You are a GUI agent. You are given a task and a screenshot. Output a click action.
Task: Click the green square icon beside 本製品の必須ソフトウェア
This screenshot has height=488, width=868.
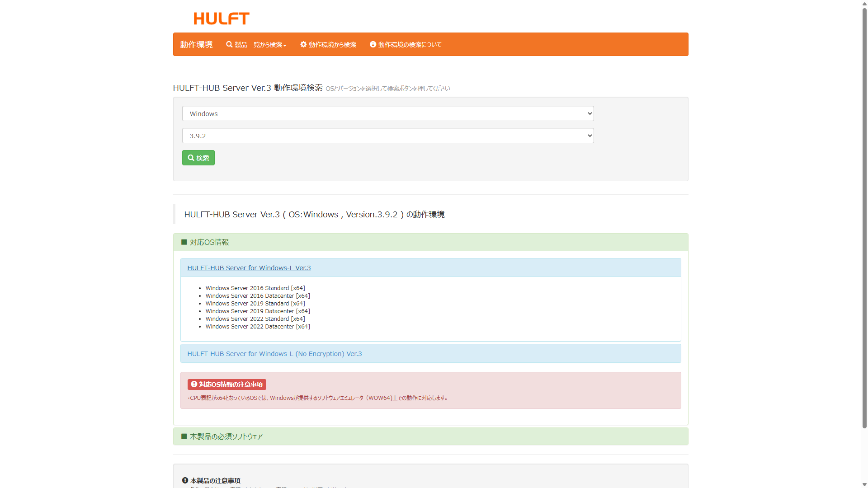184,436
